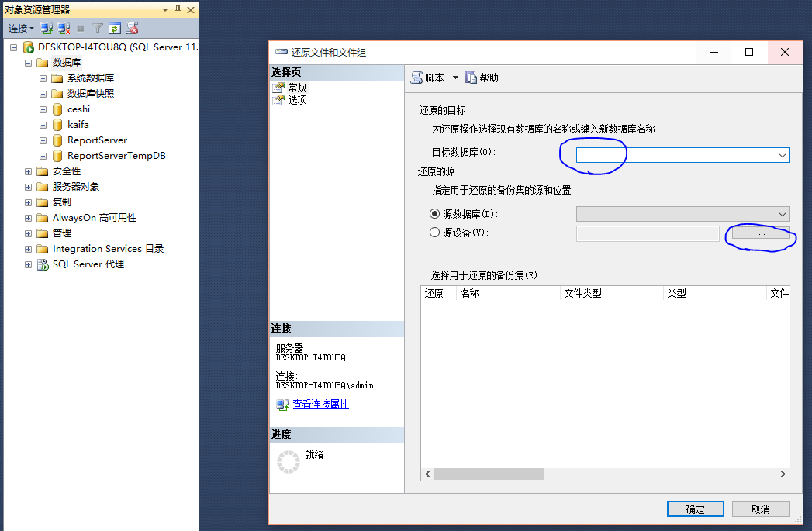Expand the 管理 folder

[29, 234]
